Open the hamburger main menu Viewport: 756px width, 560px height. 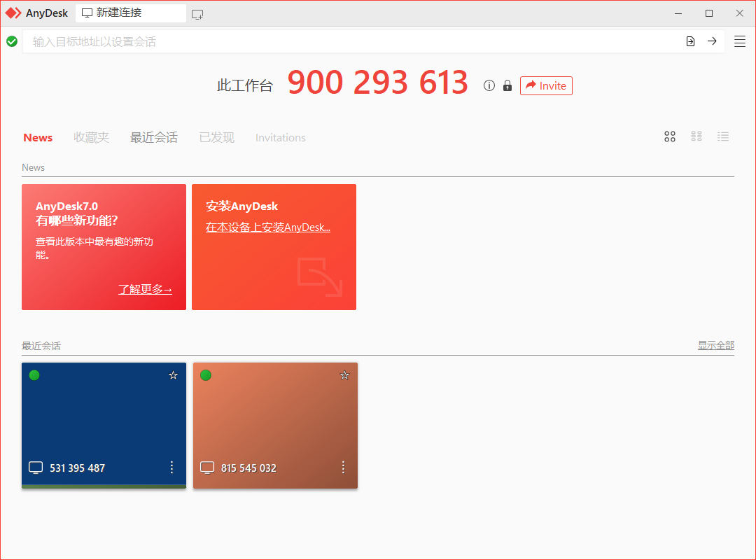(x=740, y=41)
